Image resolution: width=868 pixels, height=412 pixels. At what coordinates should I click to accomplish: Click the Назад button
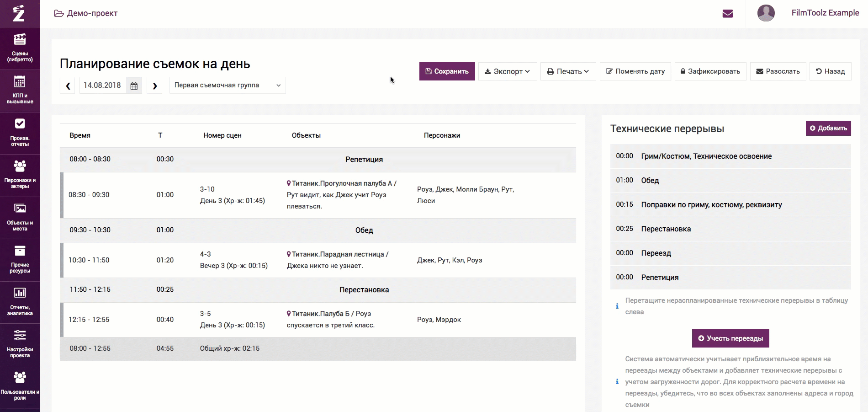(x=831, y=71)
